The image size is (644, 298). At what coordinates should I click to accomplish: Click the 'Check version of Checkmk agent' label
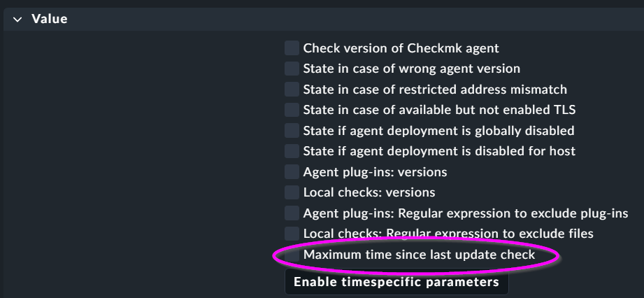[401, 48]
